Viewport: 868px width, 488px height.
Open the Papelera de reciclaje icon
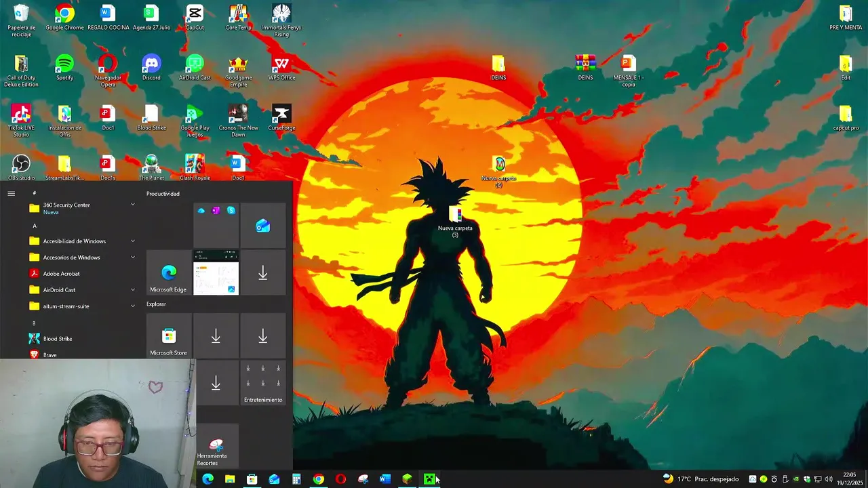(21, 20)
